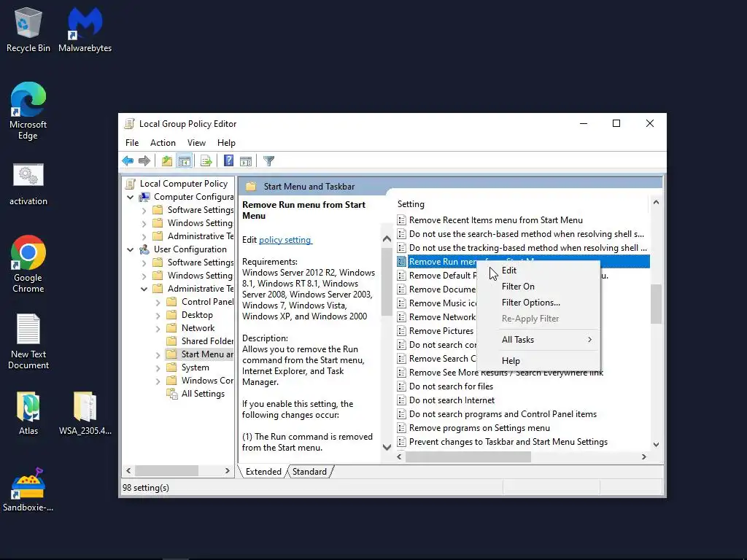Image resolution: width=747 pixels, height=560 pixels.
Task: Expand the Network tree node
Action: (x=158, y=328)
